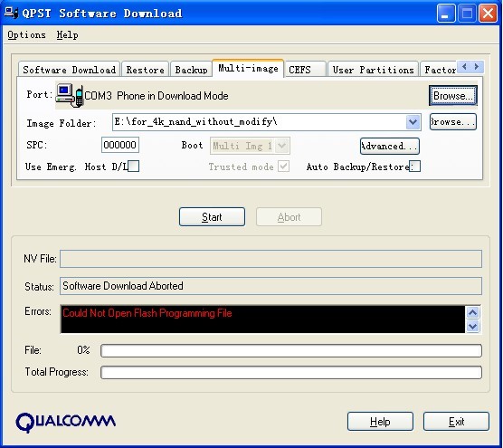Open the Boot Multi Img dropdown
Viewport: 503px width, 448px height.
[281, 146]
